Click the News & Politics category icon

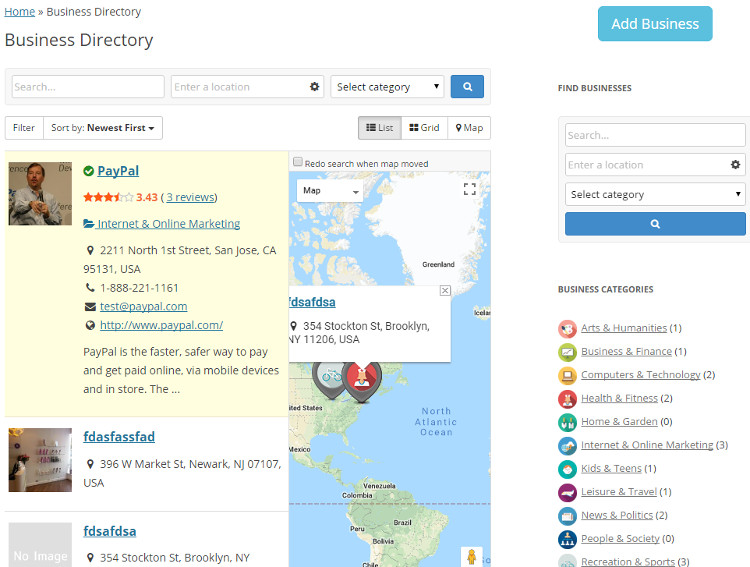[567, 516]
